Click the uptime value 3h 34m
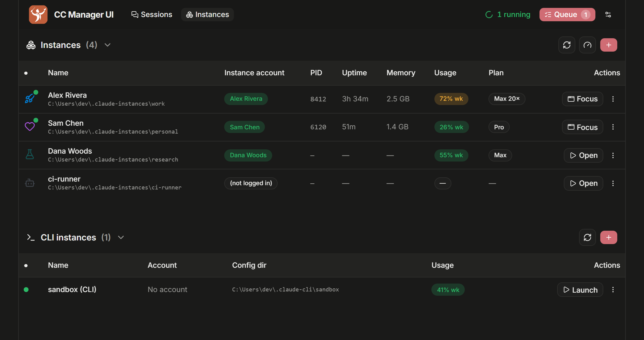The height and width of the screenshot is (340, 644). click(x=355, y=99)
